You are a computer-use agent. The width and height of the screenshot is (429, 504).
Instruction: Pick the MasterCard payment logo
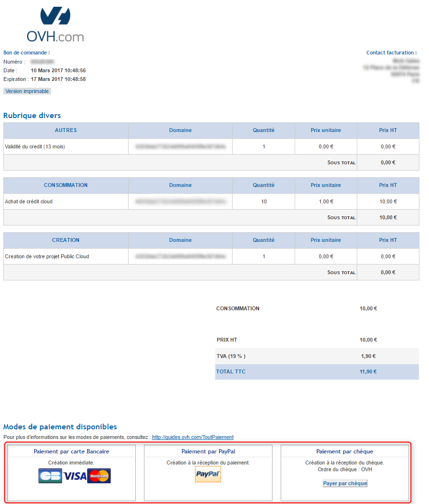[99, 476]
